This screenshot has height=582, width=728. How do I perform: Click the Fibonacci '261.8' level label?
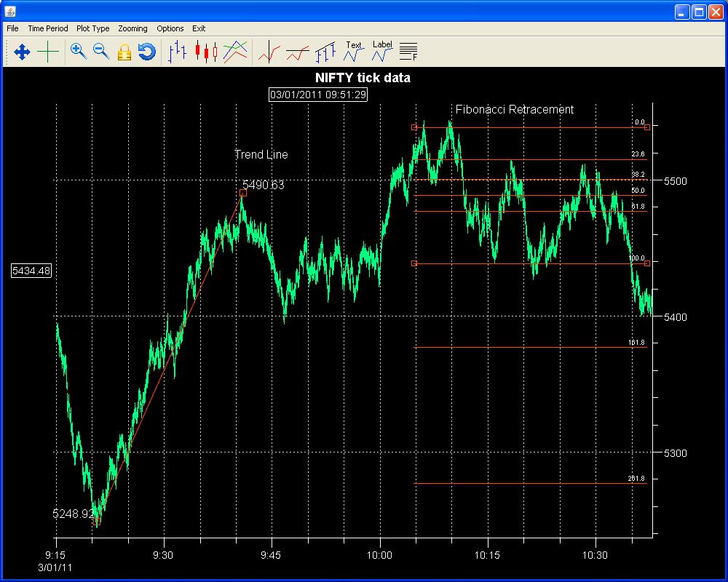(x=636, y=479)
